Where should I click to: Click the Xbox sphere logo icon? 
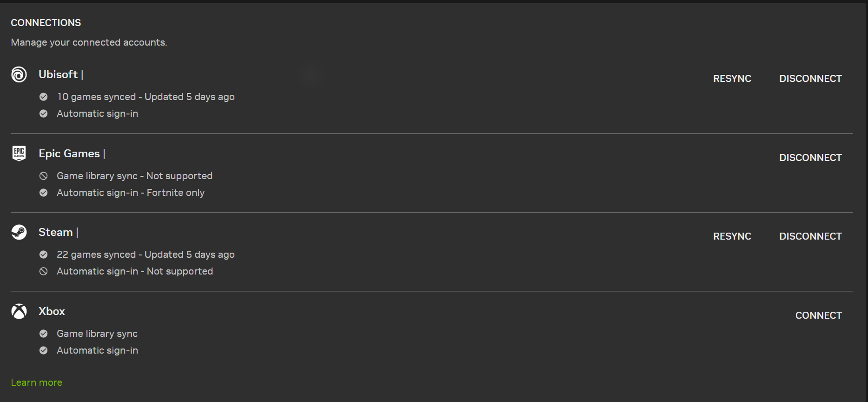pos(19,311)
